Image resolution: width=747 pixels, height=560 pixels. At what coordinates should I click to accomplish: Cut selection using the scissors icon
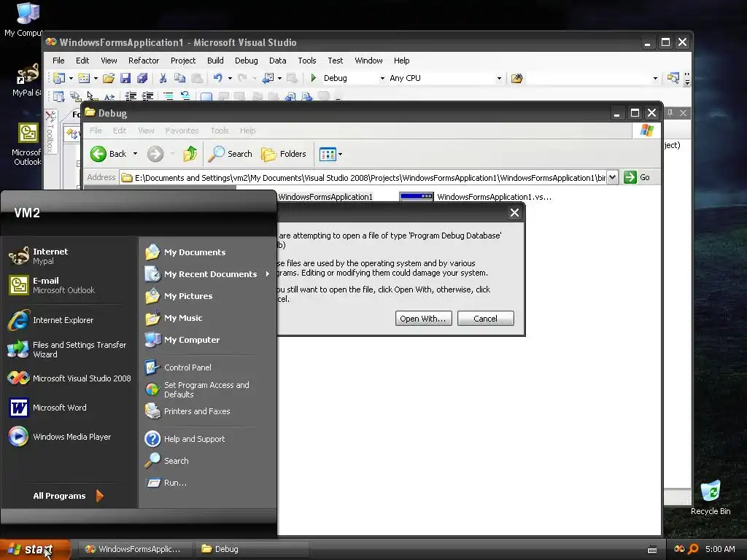(x=163, y=78)
